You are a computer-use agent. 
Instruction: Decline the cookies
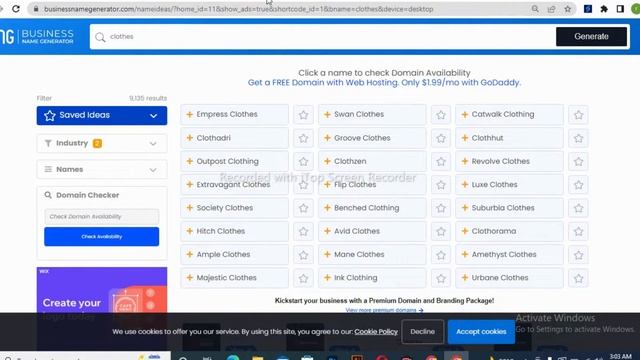click(422, 331)
